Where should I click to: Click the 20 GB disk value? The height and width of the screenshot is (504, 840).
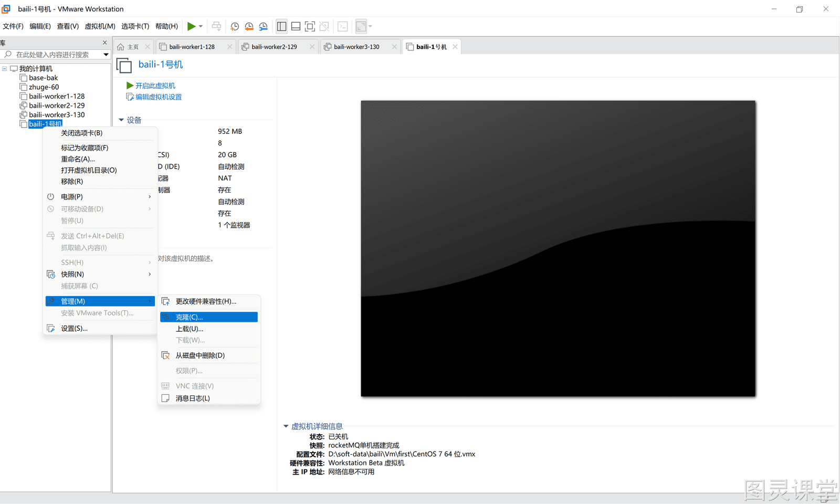click(x=227, y=155)
